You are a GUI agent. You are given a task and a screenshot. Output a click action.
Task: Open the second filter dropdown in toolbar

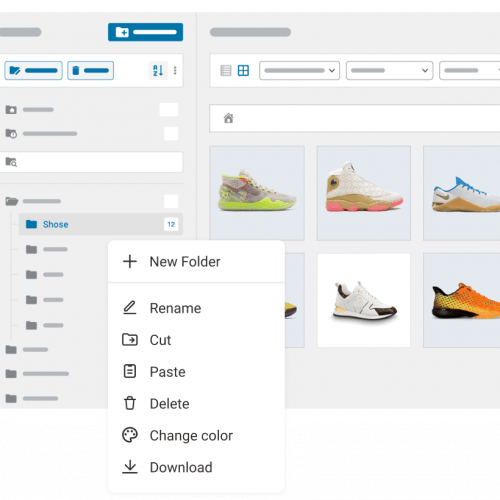tap(389, 70)
